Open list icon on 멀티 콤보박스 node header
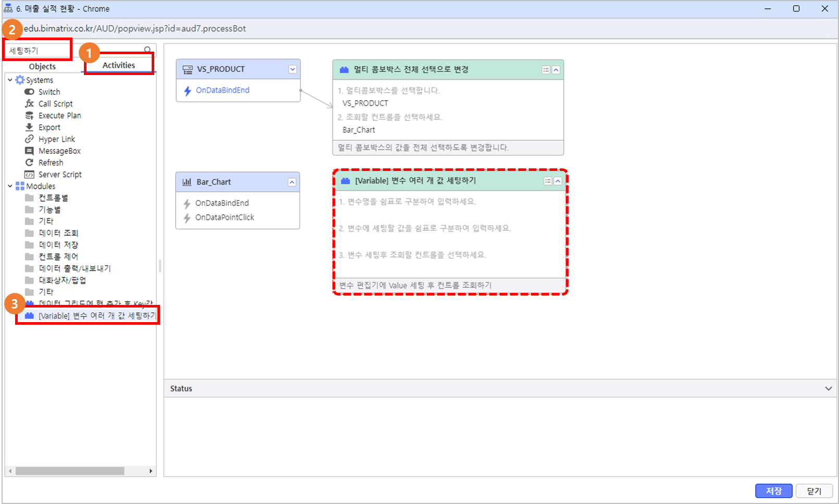This screenshot has height=504, width=839. pos(546,70)
